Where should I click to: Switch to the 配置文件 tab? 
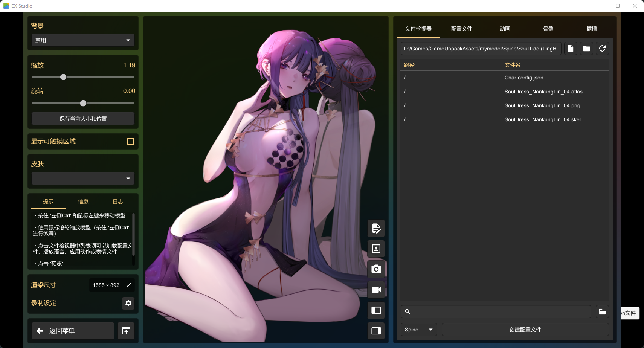461,29
